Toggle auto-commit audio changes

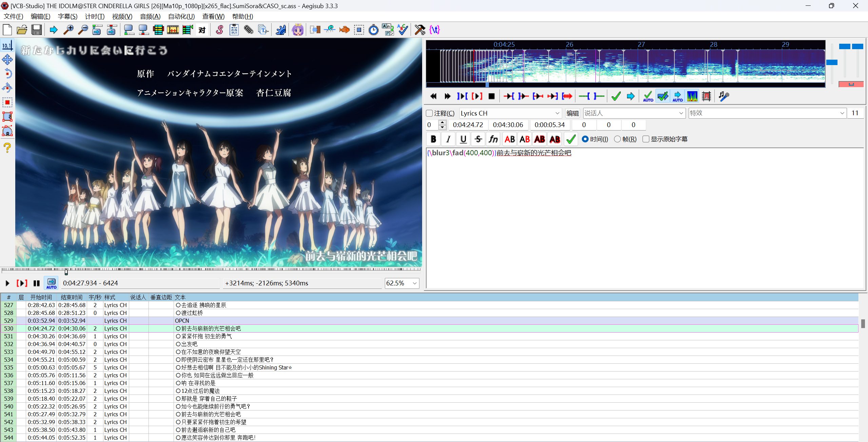click(x=648, y=96)
